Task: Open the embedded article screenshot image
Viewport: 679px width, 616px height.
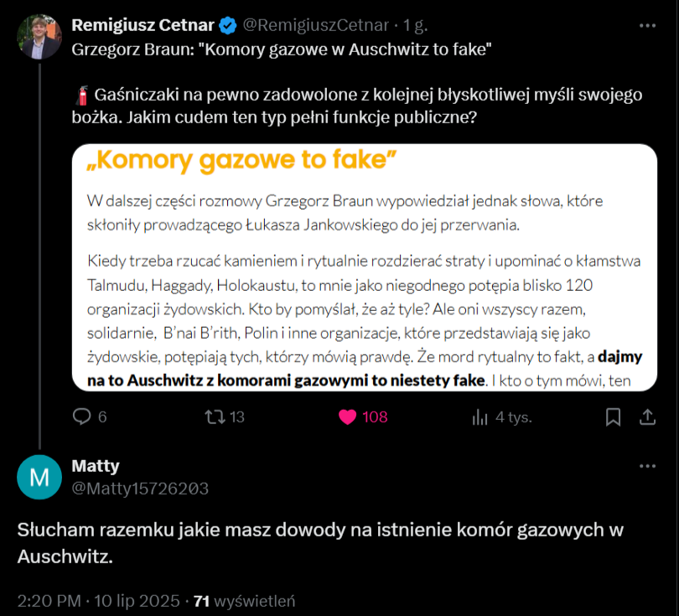Action: click(x=363, y=268)
